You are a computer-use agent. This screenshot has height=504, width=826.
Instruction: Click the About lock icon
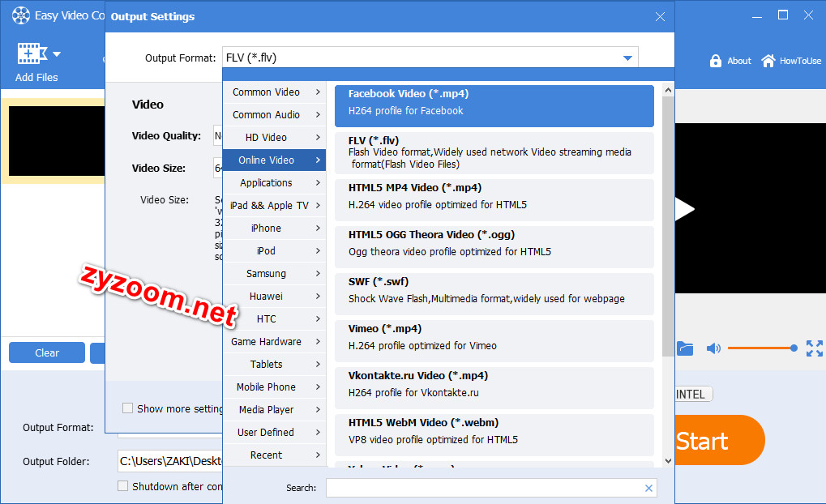coord(716,61)
